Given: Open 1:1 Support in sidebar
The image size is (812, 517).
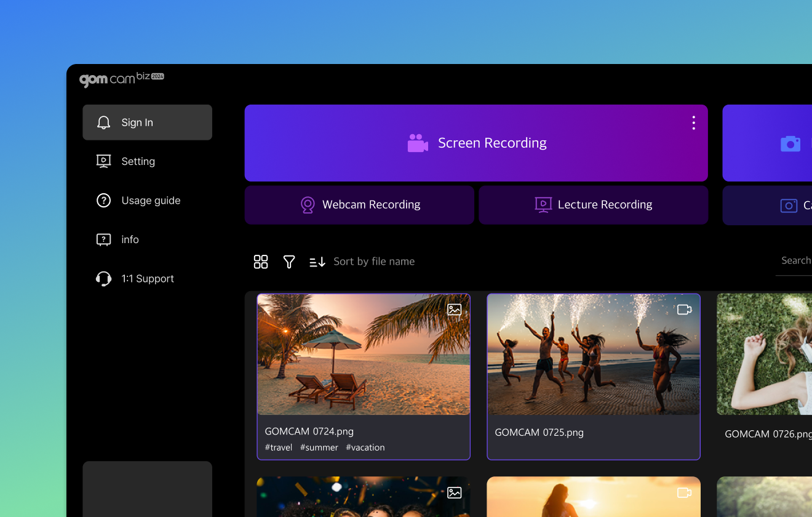Looking at the screenshot, I should [x=148, y=279].
